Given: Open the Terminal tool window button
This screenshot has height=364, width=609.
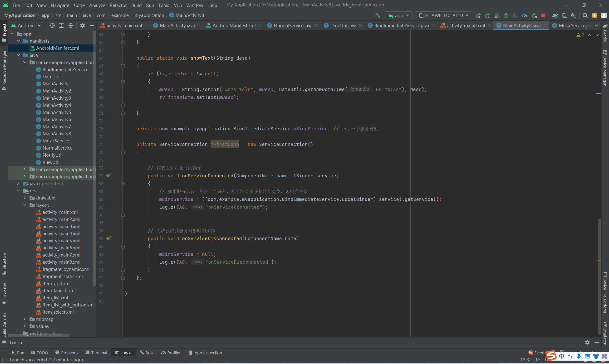Looking at the screenshot, I should 96,353.
